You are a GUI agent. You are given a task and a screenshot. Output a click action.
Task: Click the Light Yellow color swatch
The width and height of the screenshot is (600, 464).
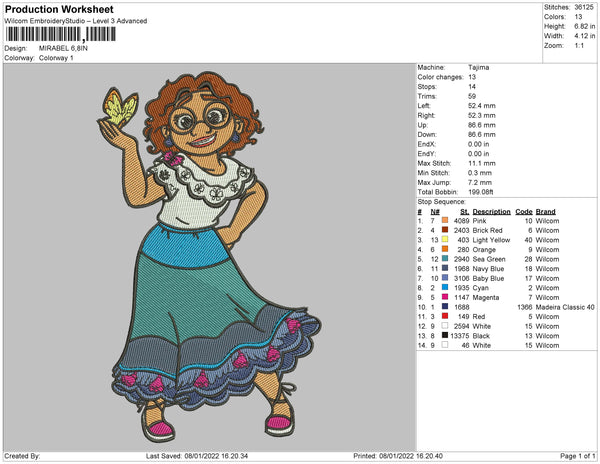tap(445, 240)
